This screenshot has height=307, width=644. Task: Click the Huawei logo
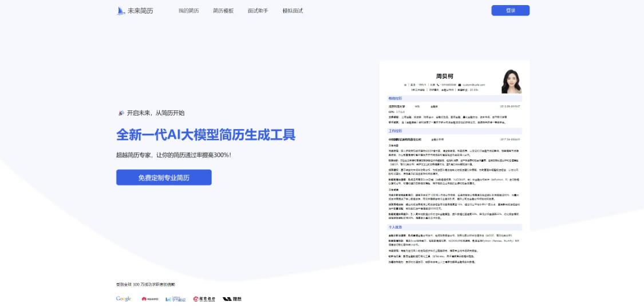[x=150, y=299]
